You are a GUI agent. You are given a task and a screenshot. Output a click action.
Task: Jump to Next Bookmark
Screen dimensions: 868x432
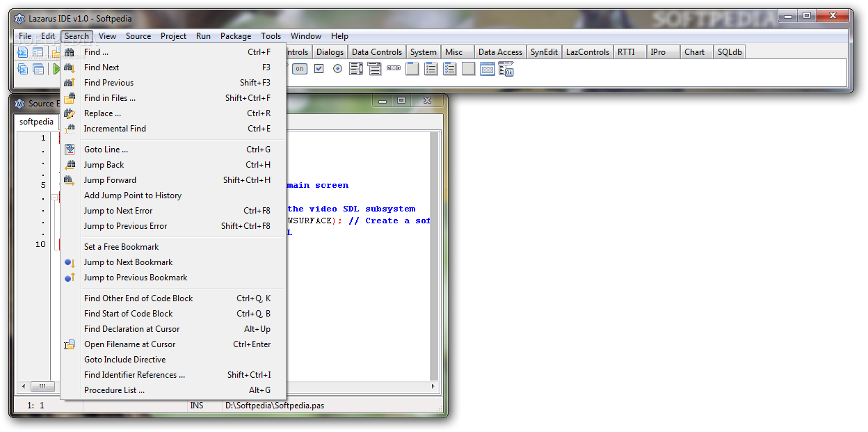pyautogui.click(x=173, y=262)
